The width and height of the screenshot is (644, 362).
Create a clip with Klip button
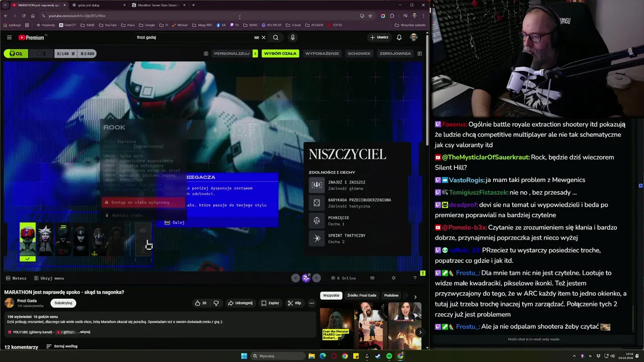294,303
